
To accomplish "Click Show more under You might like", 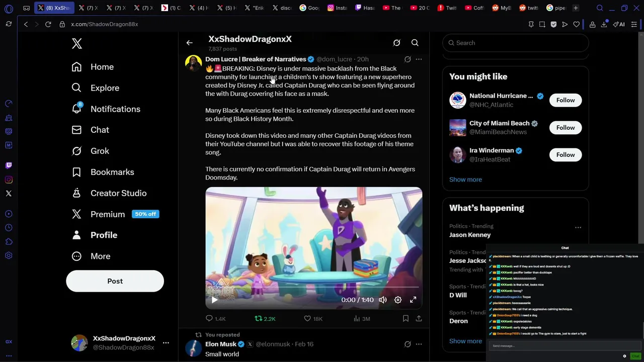I will pyautogui.click(x=465, y=179).
